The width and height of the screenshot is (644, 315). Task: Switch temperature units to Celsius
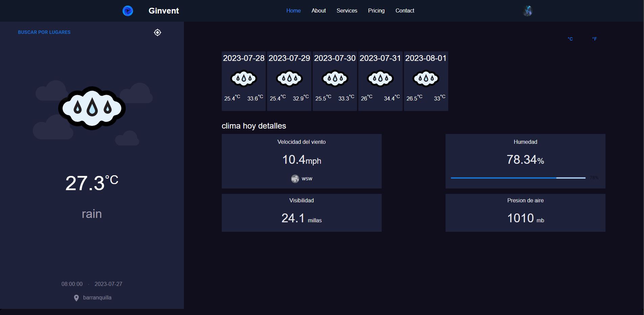[x=570, y=39]
